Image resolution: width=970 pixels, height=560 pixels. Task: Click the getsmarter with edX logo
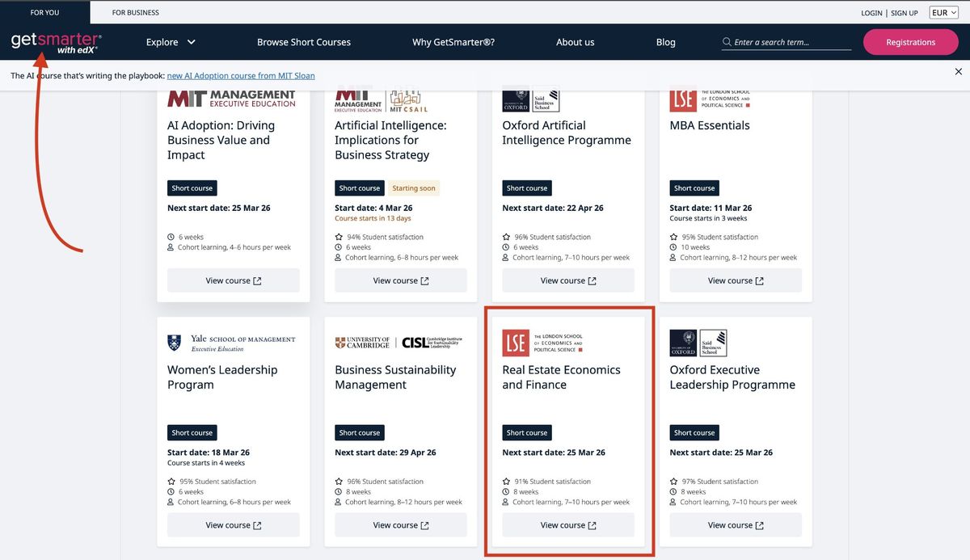coord(57,43)
